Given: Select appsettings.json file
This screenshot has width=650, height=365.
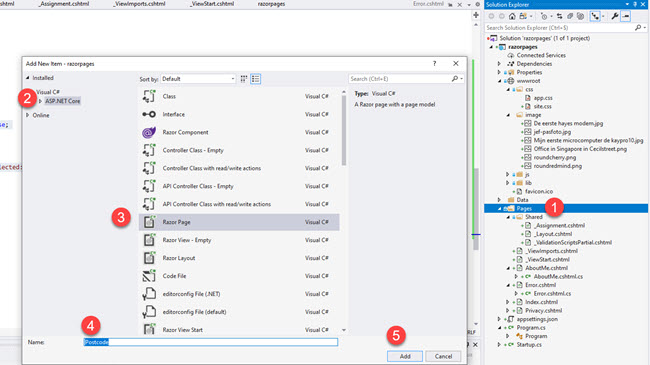Looking at the screenshot, I should pyautogui.click(x=537, y=319).
